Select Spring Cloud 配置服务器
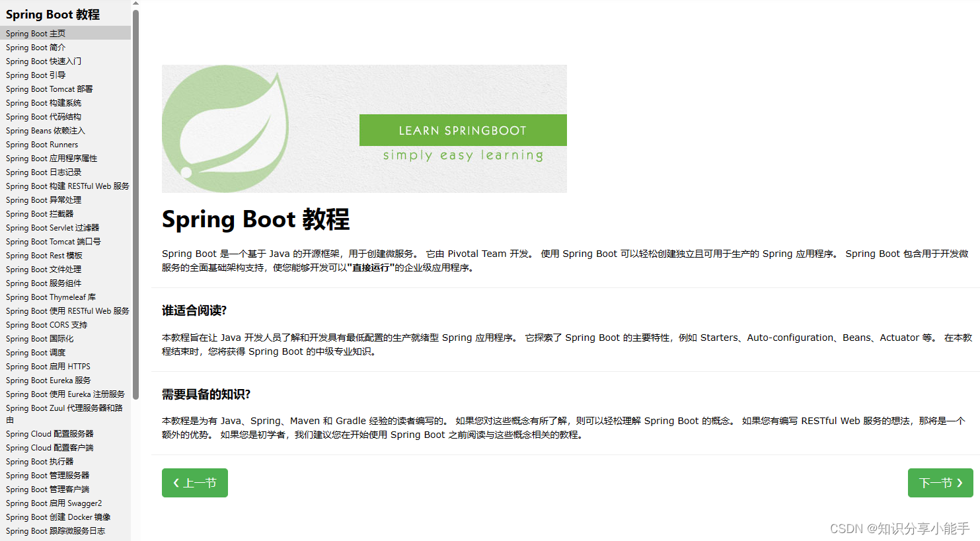The height and width of the screenshot is (541, 980). (50, 433)
